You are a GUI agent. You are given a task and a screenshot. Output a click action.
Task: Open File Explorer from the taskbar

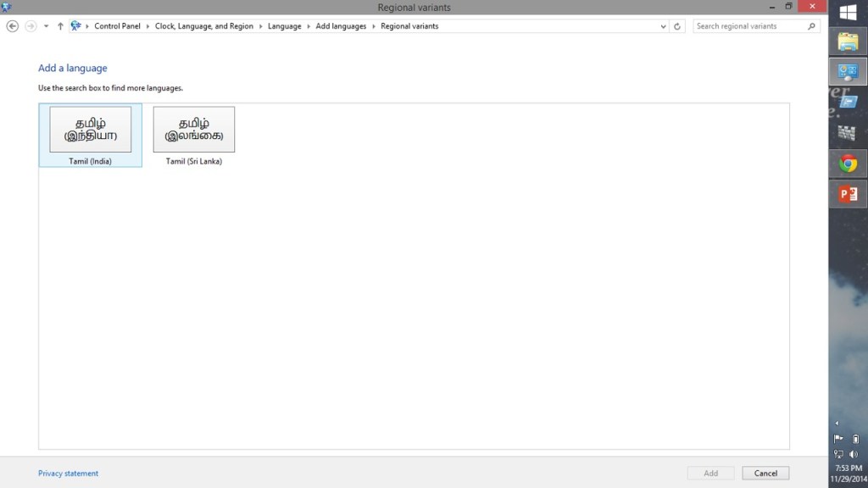click(x=847, y=42)
